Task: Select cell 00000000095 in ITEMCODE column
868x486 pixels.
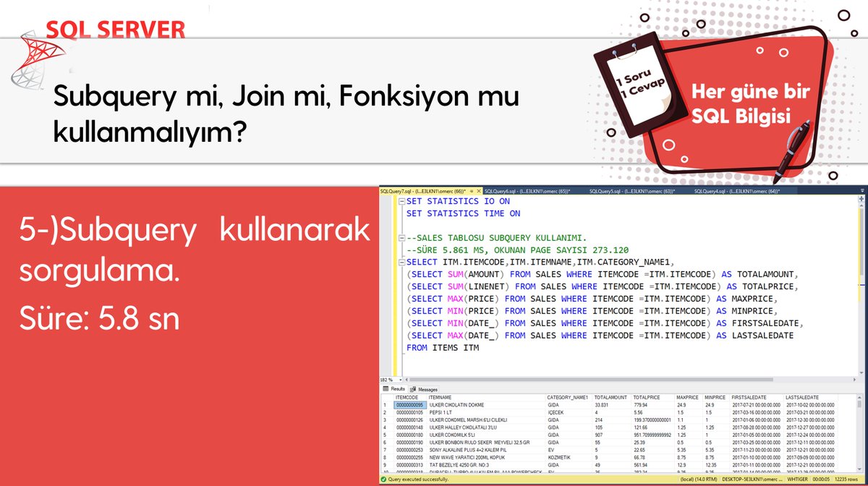Action: 410,405
